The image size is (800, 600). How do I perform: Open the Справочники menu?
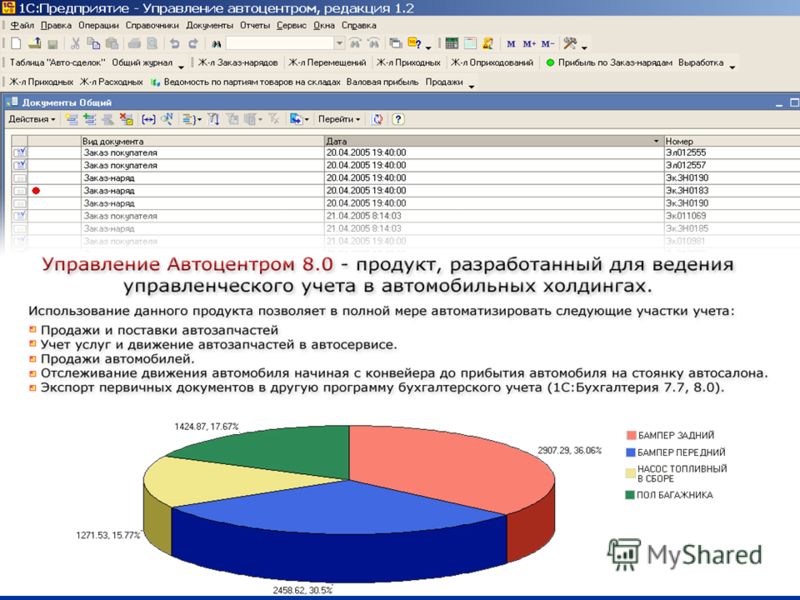click(152, 25)
